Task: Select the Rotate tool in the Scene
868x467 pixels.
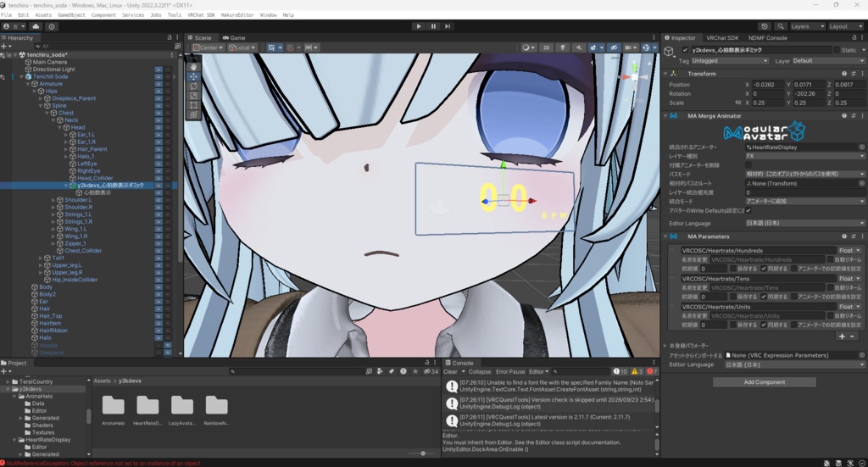Action: pyautogui.click(x=193, y=86)
